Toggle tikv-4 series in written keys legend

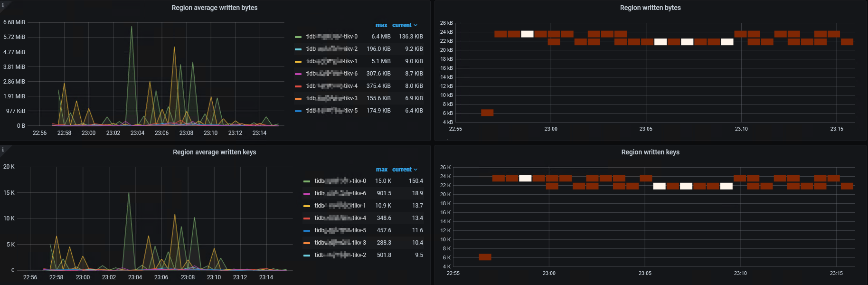340,218
